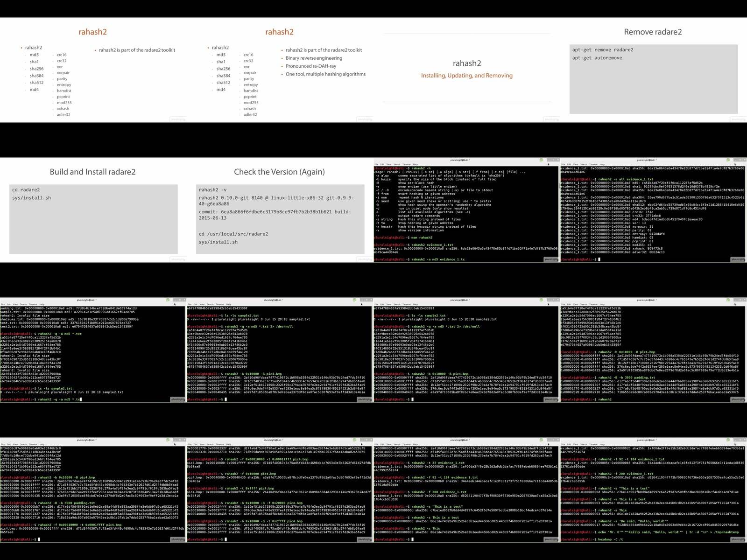Click green icon in first third-row terminal title bar
The height and width of the screenshot is (560, 747).
pyautogui.click(x=168, y=300)
